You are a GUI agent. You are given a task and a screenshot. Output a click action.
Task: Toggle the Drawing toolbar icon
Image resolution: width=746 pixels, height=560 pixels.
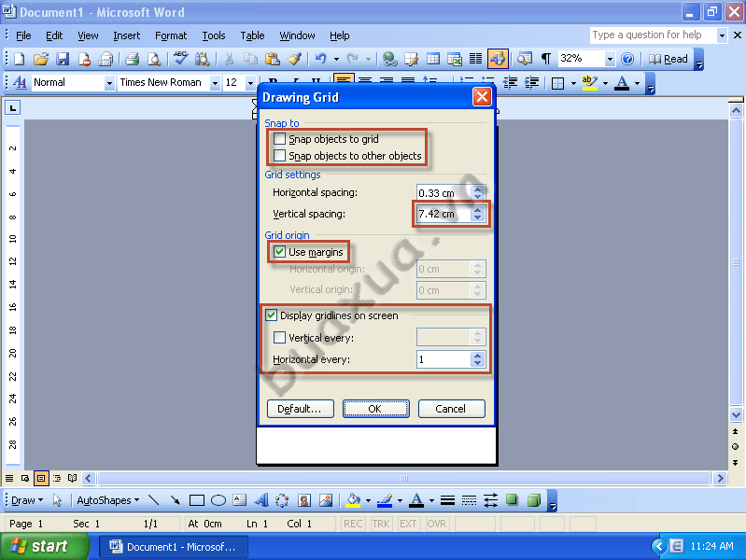(x=498, y=59)
